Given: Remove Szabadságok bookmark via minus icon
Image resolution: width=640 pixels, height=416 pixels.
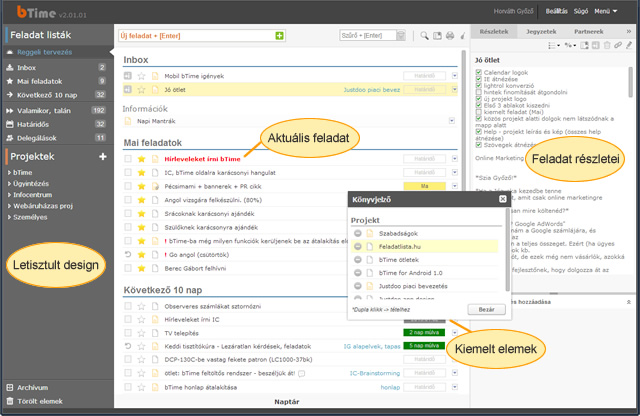Looking at the screenshot, I should pyautogui.click(x=358, y=233).
